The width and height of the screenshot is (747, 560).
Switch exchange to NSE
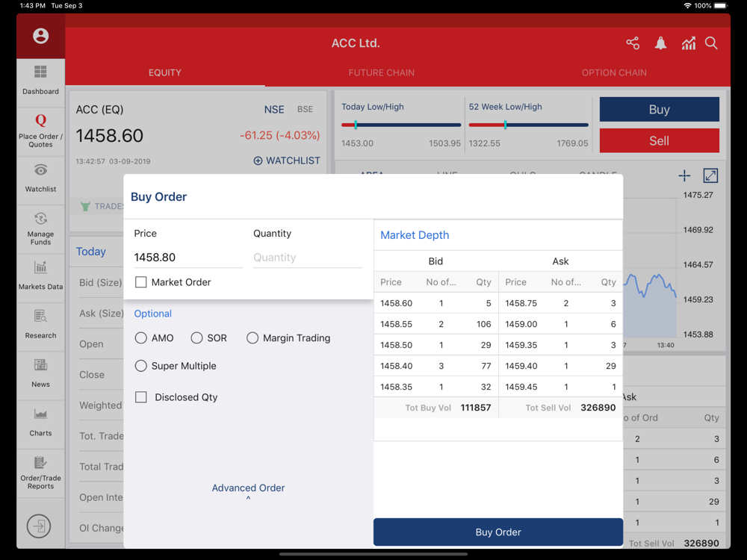[x=274, y=110]
